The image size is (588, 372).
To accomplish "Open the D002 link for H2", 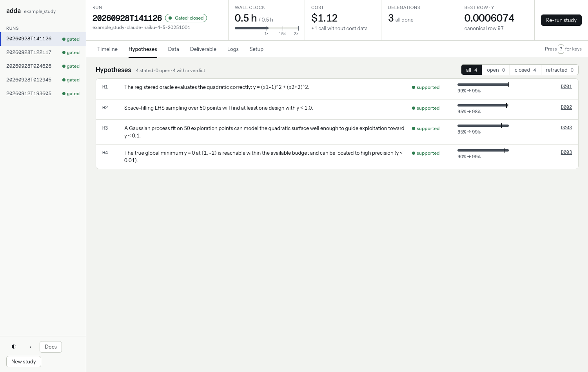I will pyautogui.click(x=566, y=107).
